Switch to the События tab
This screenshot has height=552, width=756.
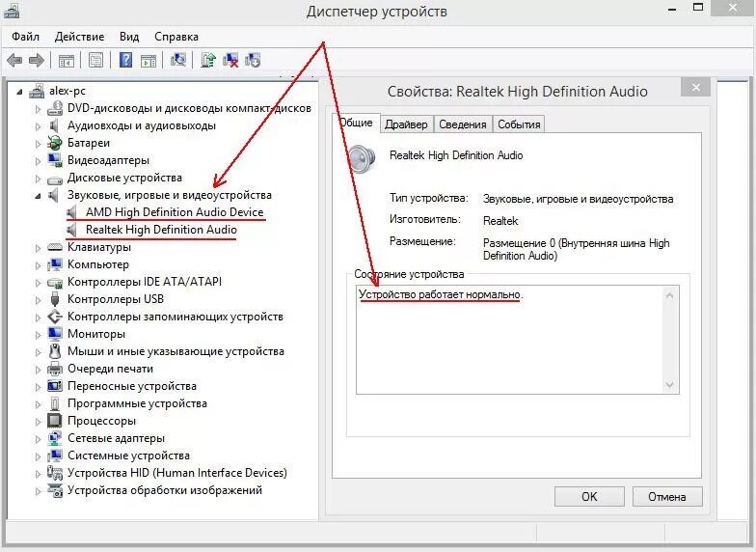pyautogui.click(x=519, y=124)
